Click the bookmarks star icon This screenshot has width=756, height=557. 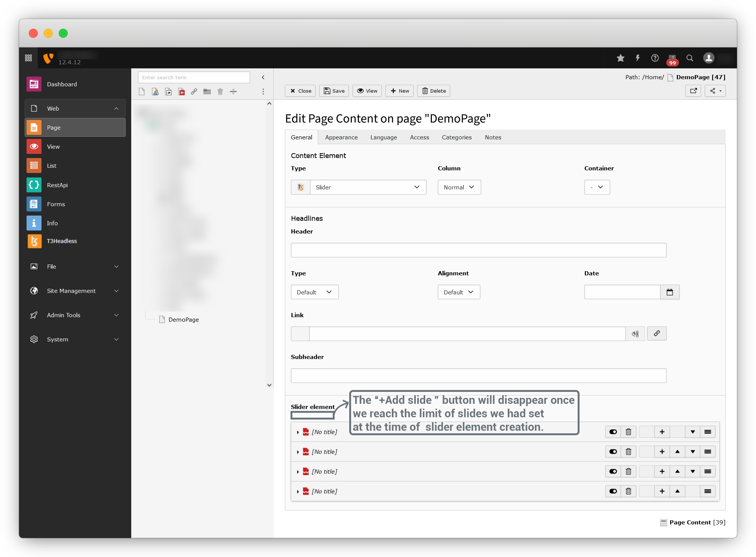pos(620,58)
